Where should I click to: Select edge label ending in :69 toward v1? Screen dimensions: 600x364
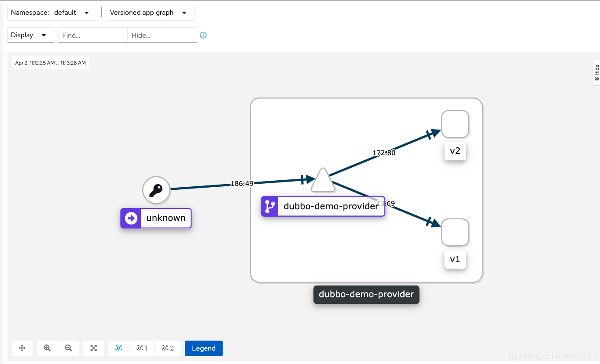coord(386,203)
